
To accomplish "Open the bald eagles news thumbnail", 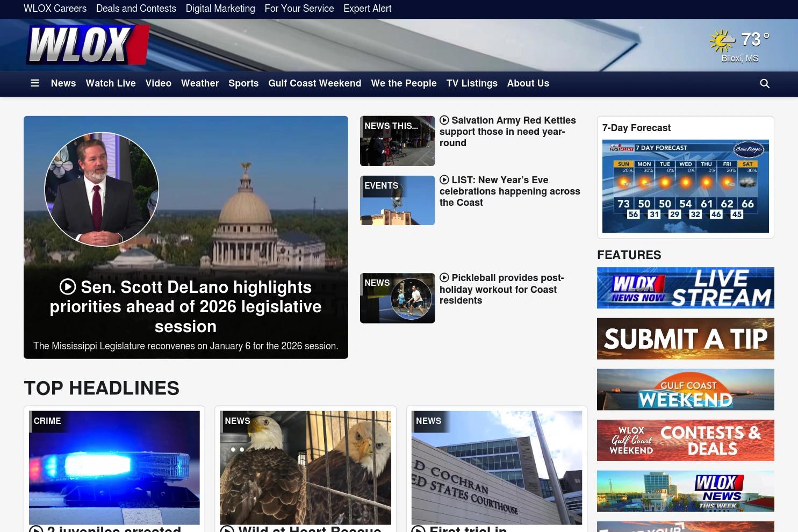I will tap(305, 468).
